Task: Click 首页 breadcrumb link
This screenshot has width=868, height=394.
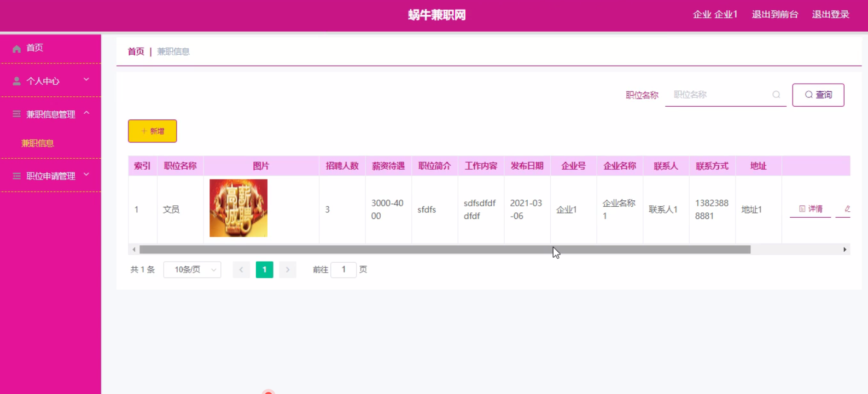Action: click(x=136, y=51)
